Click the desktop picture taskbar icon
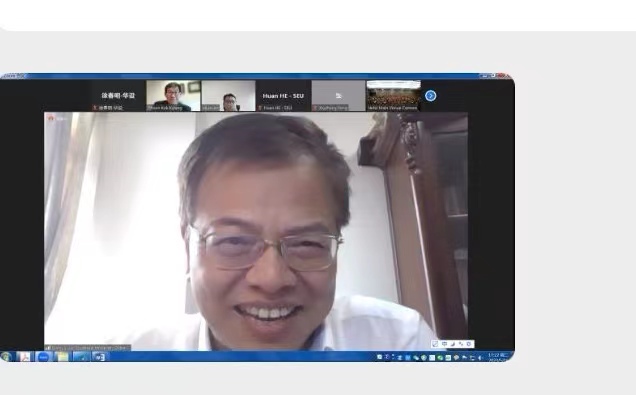 pos(81,357)
